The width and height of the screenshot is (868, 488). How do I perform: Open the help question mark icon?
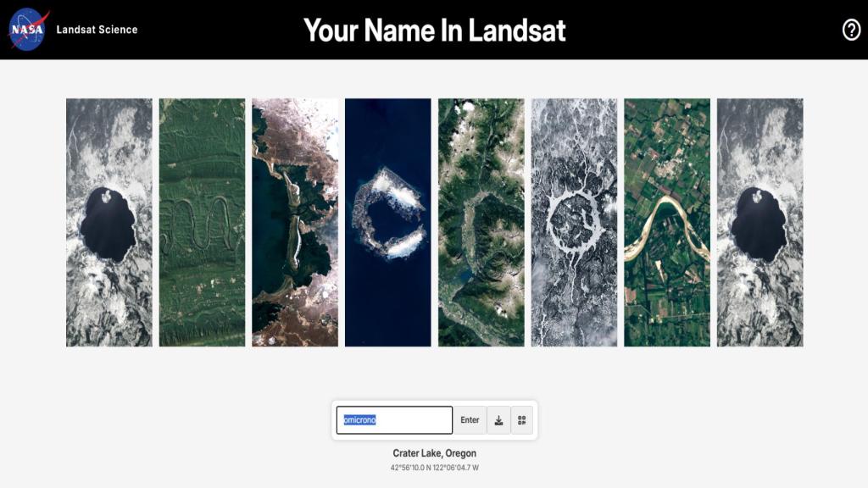851,30
